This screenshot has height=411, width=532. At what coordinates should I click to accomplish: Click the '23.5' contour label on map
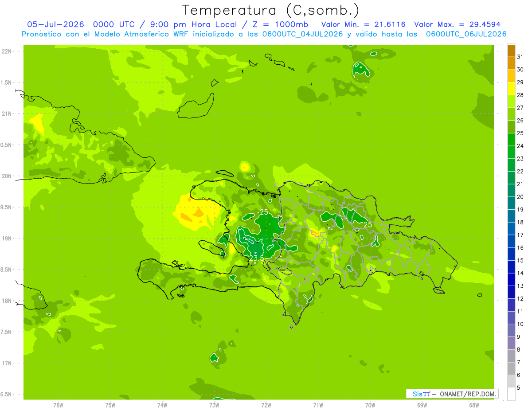click(x=256, y=258)
